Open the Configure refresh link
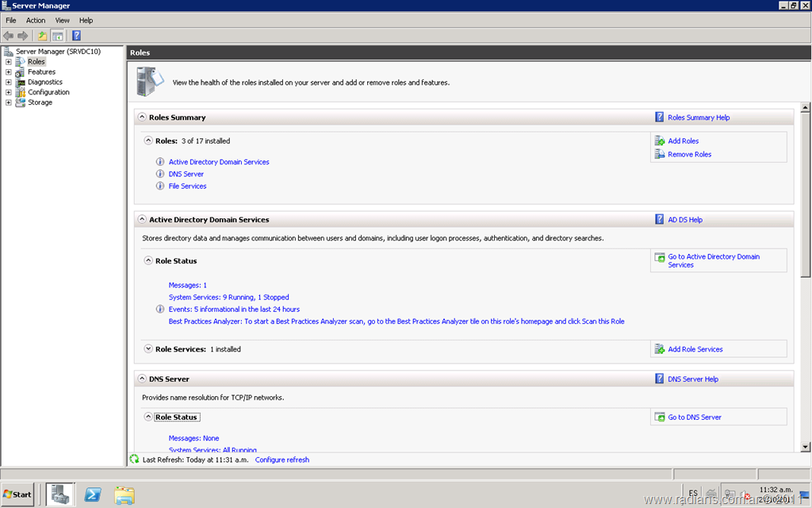The width and height of the screenshot is (812, 508). point(282,460)
